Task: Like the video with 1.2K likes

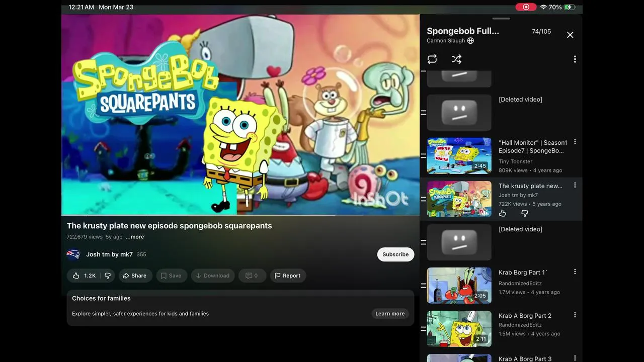Action: [84, 276]
